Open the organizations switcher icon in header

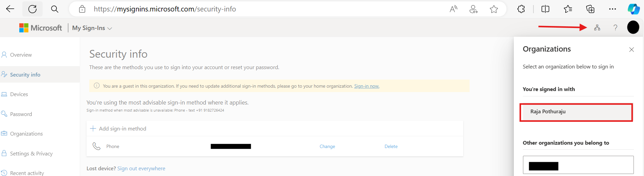point(597,28)
